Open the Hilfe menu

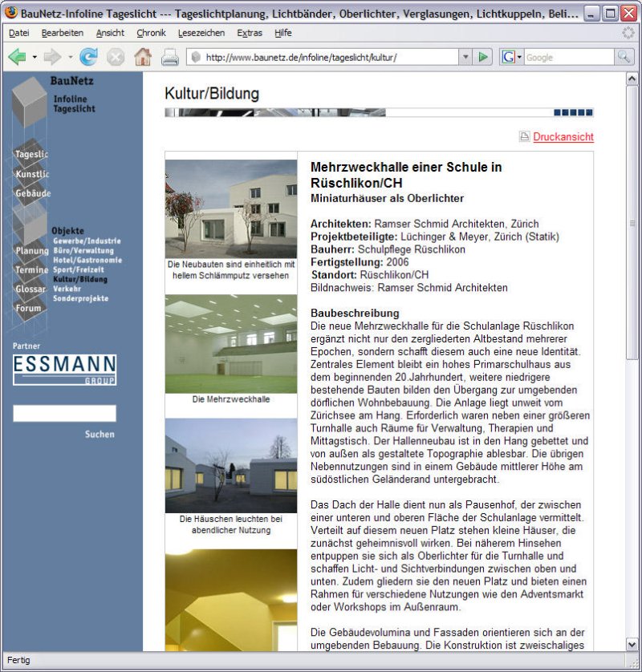(283, 33)
